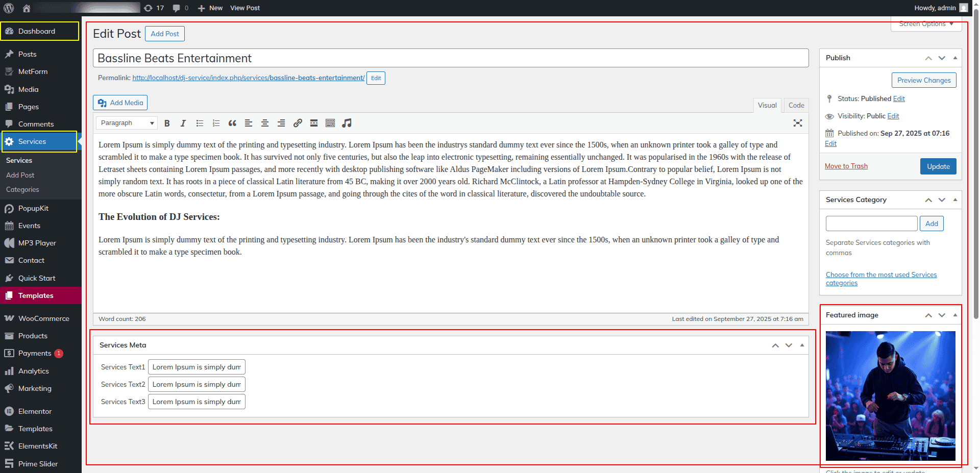Insert a numbered list
The height and width of the screenshot is (473, 980).
pyautogui.click(x=216, y=123)
